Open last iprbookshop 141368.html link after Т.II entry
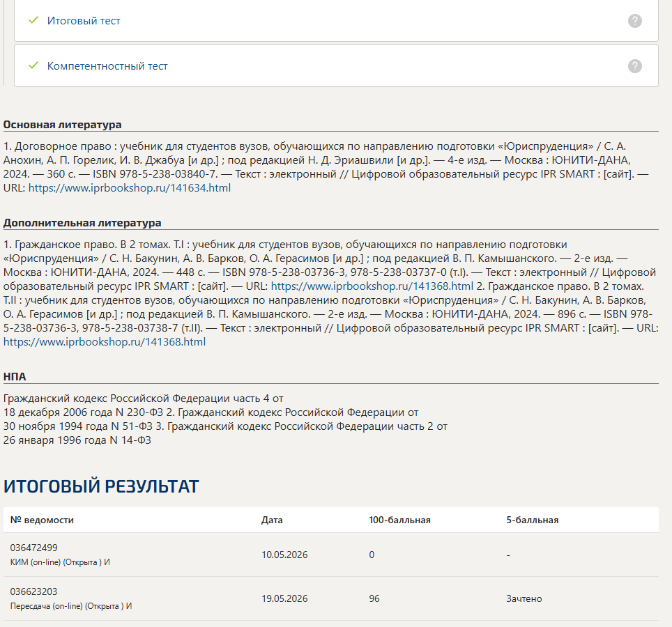Viewport: 672px width, 627px height. 105,342
